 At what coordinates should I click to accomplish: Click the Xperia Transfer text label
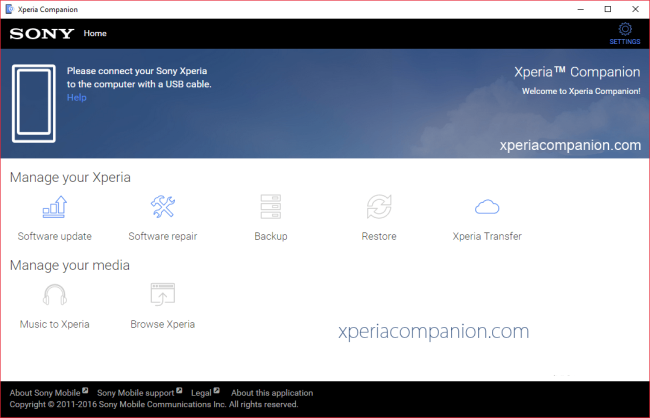(487, 237)
